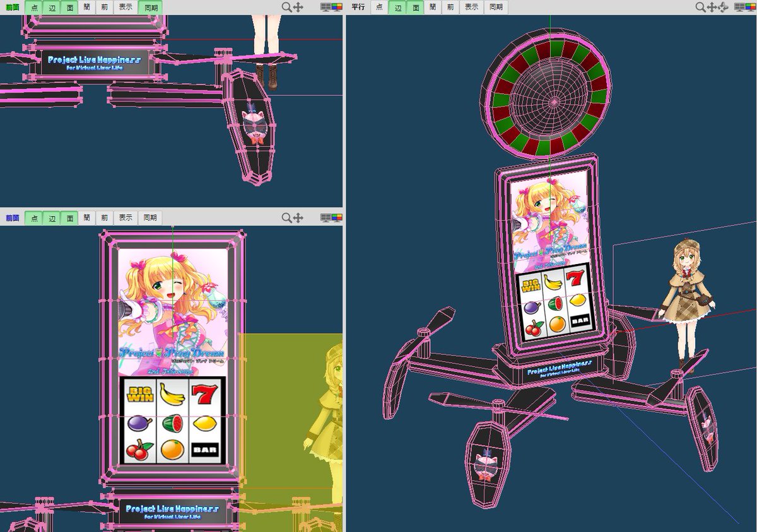757x532 pixels.
Task: Click the girl character model in 平行 viewport
Action: [x=686, y=306]
